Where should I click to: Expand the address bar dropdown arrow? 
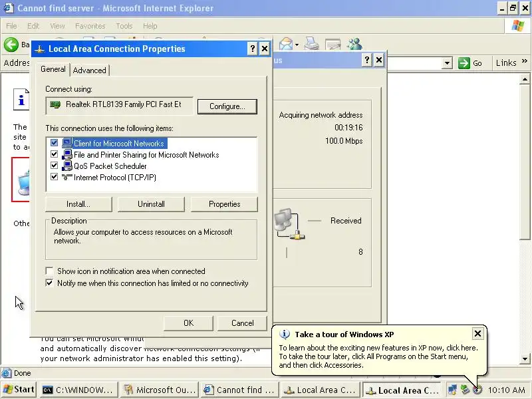pos(447,63)
